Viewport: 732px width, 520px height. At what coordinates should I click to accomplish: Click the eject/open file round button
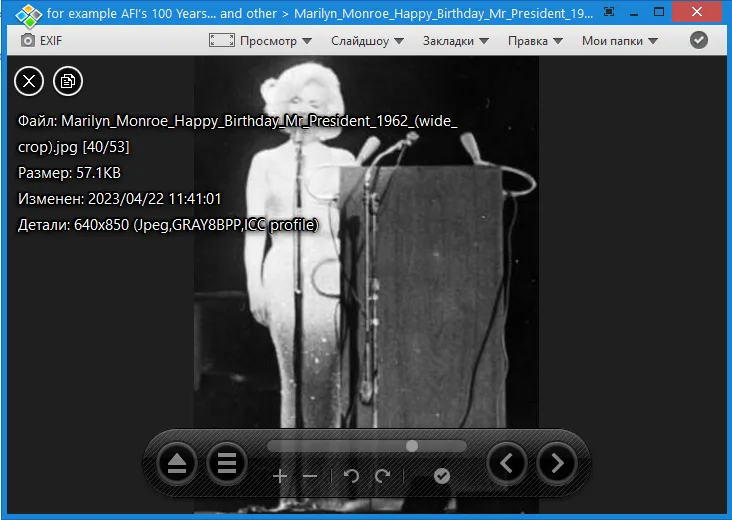coord(177,464)
